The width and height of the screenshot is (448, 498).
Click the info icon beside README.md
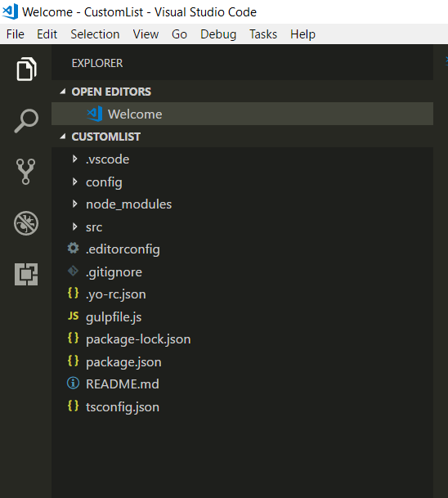pos(73,383)
